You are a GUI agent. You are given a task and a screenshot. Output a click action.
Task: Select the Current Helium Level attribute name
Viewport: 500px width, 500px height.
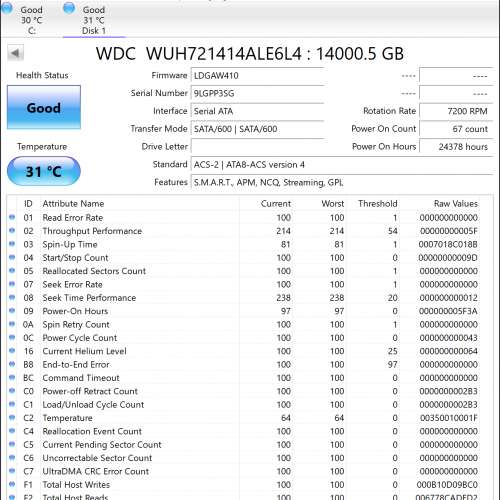[x=85, y=351]
